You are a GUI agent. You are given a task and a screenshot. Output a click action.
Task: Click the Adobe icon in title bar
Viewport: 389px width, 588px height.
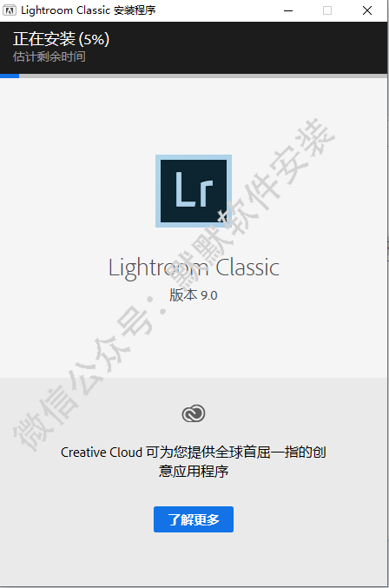coord(10,10)
